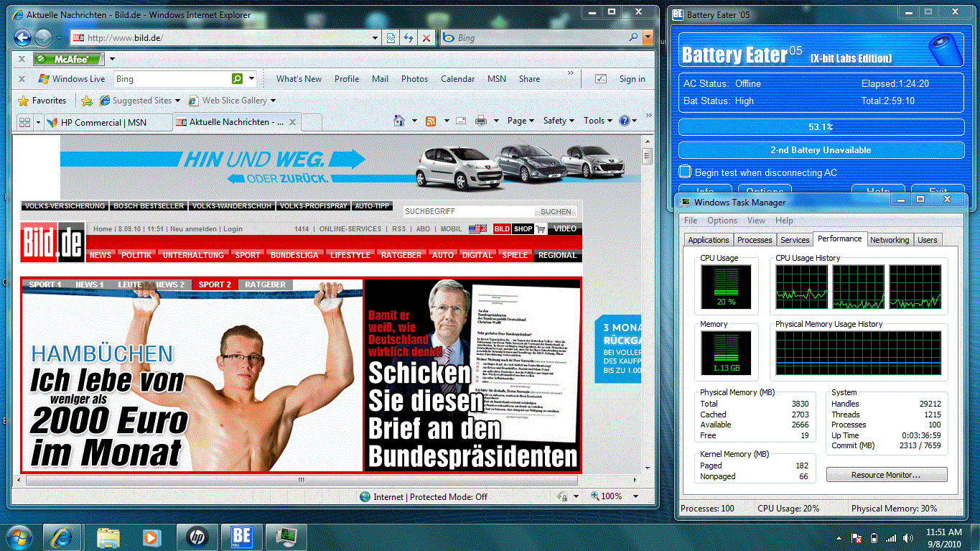Viewport: 980px width, 551px height.
Task: Open View menu in Task Manager
Action: tap(756, 221)
